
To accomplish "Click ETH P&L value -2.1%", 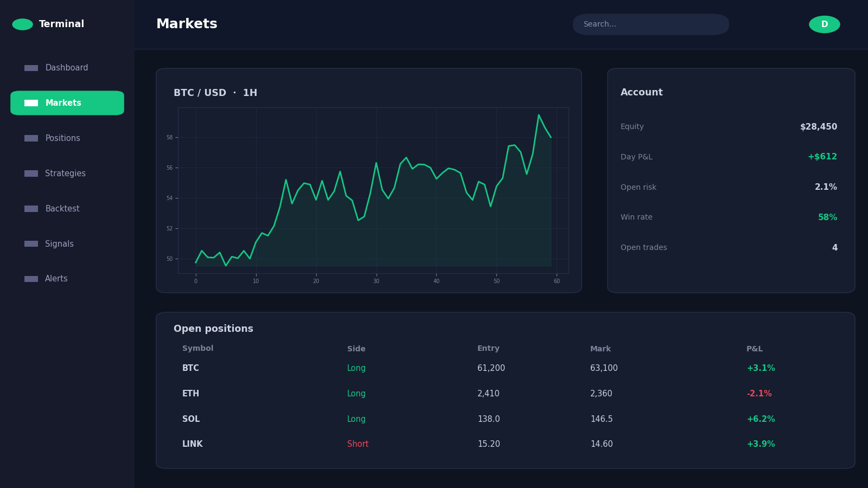I will pyautogui.click(x=759, y=394).
